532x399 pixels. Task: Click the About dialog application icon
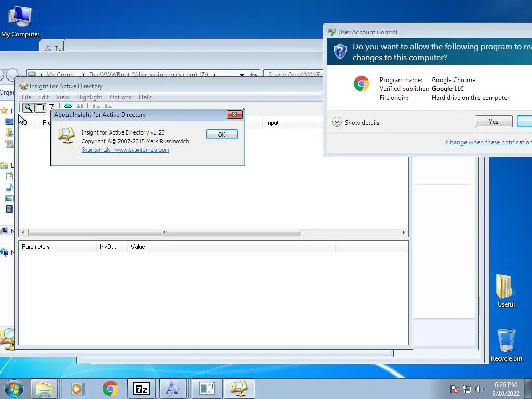click(66, 136)
